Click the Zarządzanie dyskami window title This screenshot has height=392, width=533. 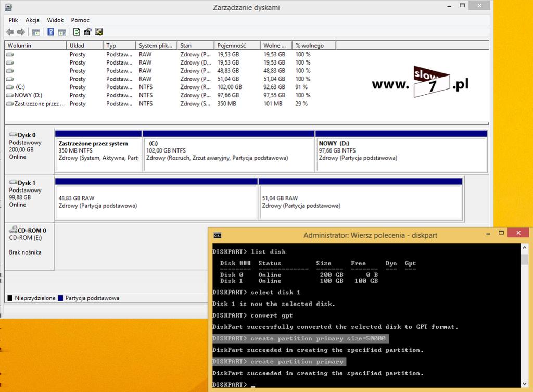click(x=246, y=7)
